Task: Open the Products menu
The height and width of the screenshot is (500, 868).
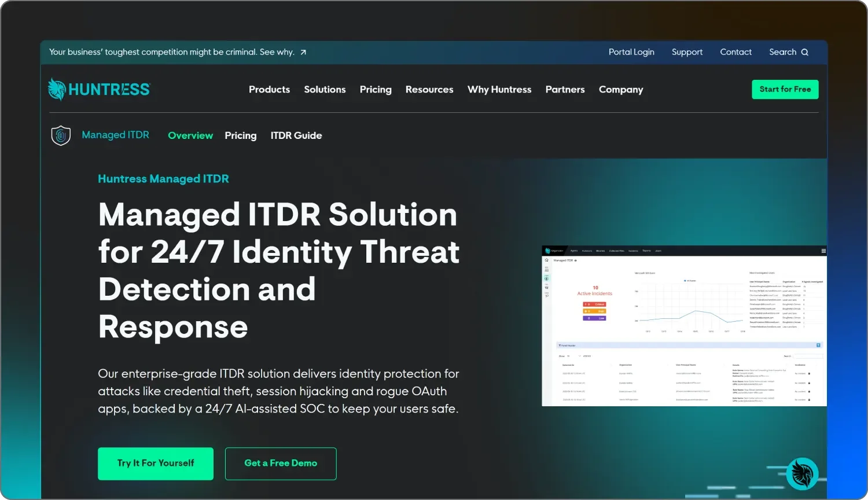Action: coord(269,90)
